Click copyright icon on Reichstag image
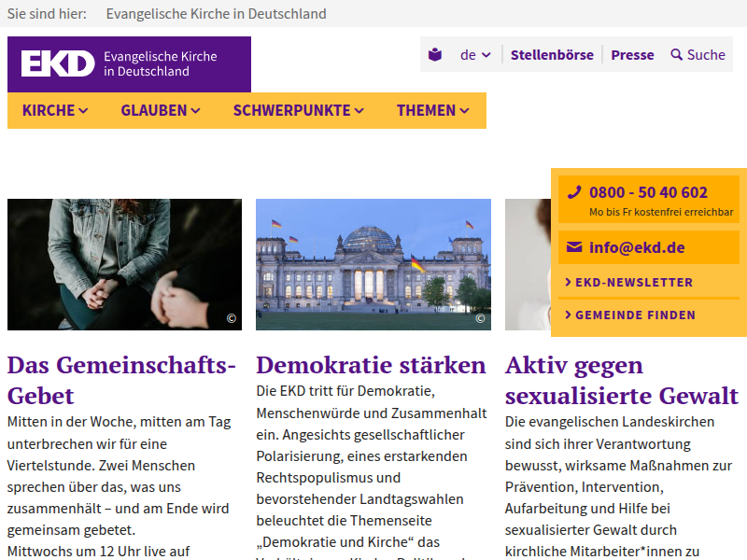The height and width of the screenshot is (560, 747). 480,318
